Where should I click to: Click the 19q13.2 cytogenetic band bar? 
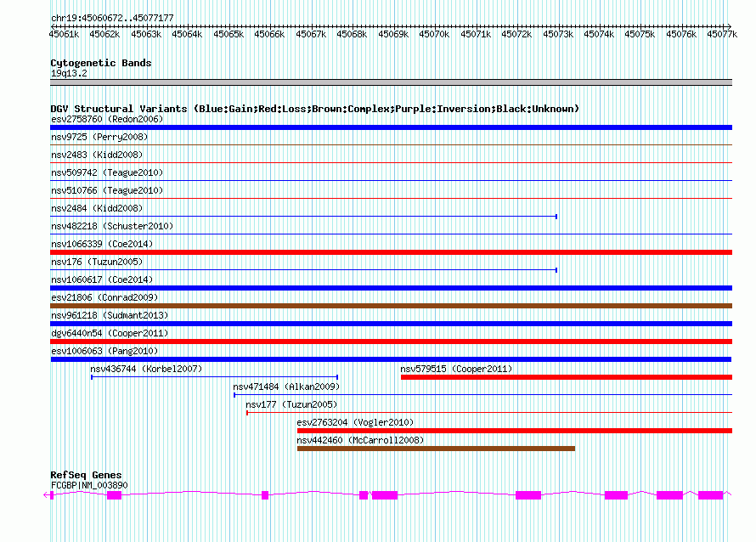pos(391,82)
